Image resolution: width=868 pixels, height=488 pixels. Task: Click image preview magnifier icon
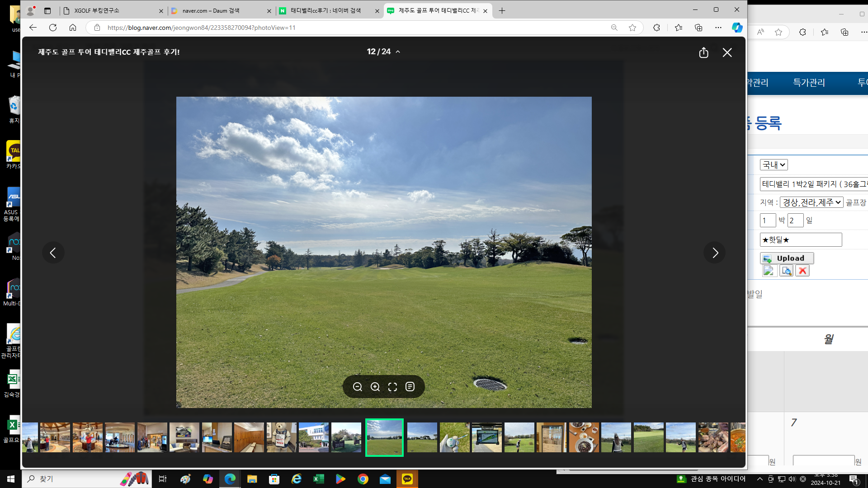point(786,271)
